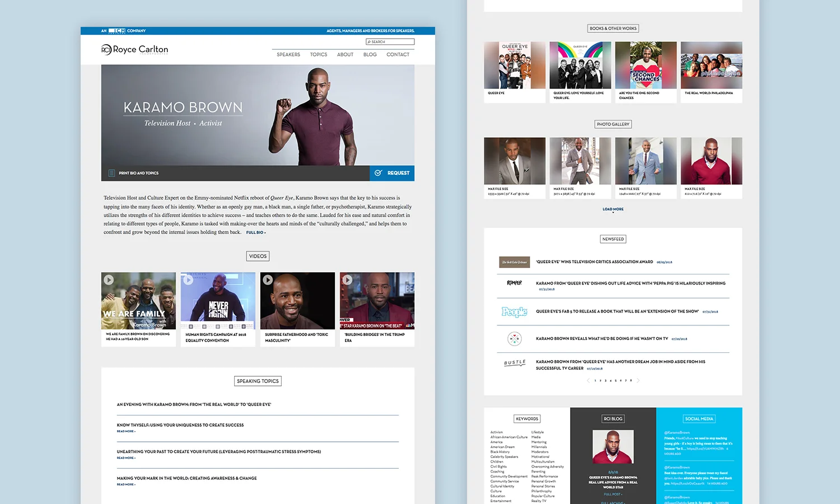Open Full Post link in RCI Blog

[613, 494]
